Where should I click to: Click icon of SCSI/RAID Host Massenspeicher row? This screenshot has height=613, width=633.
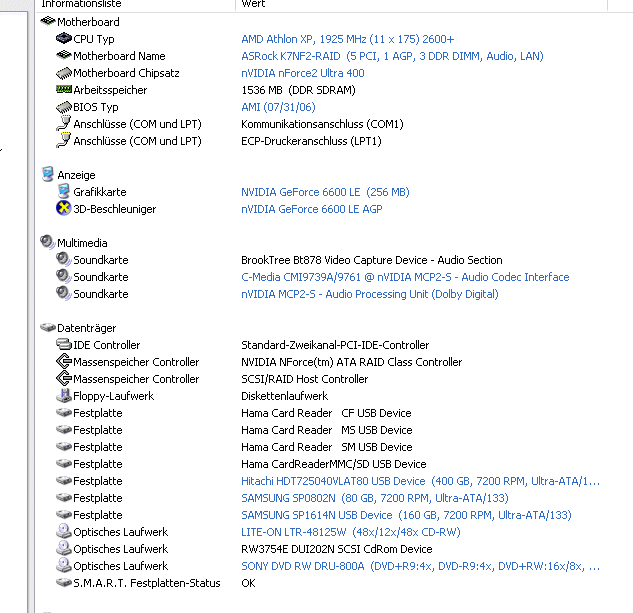[64, 378]
